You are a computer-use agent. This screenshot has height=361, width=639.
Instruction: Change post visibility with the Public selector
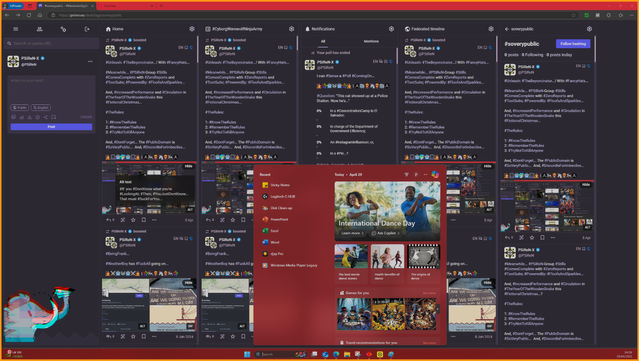point(20,108)
